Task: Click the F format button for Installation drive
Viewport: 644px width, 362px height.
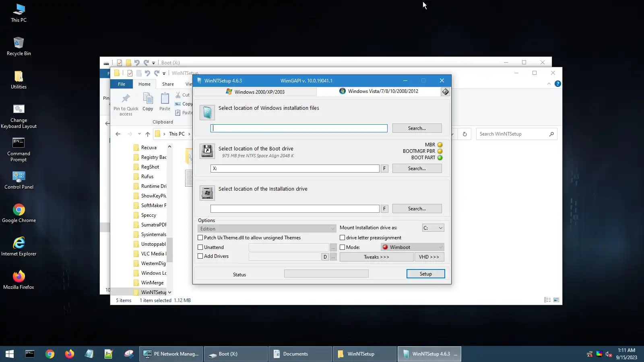Action: tap(384, 209)
